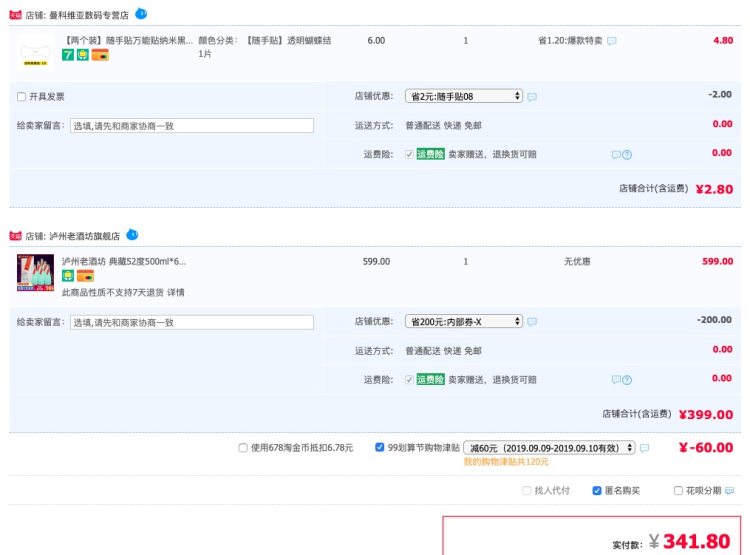This screenshot has width=750, height=555.
Task: Click comment icon in first store 运费险 row
Action: (616, 155)
